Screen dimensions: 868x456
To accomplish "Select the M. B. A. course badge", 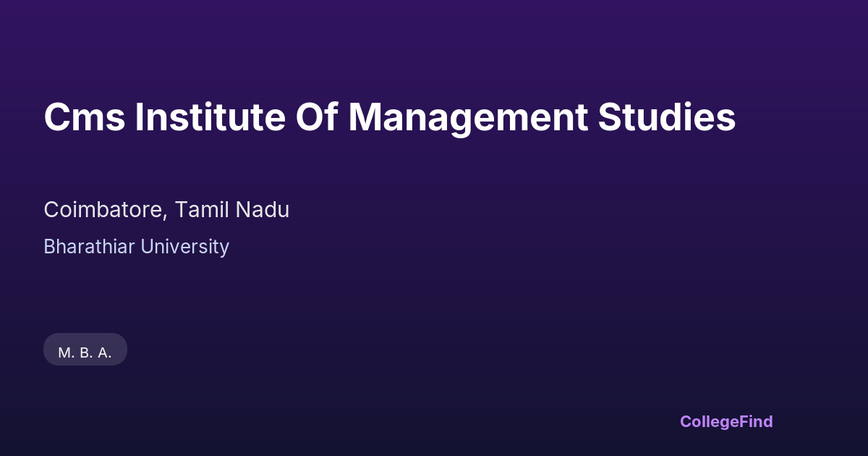I will pyautogui.click(x=85, y=352).
